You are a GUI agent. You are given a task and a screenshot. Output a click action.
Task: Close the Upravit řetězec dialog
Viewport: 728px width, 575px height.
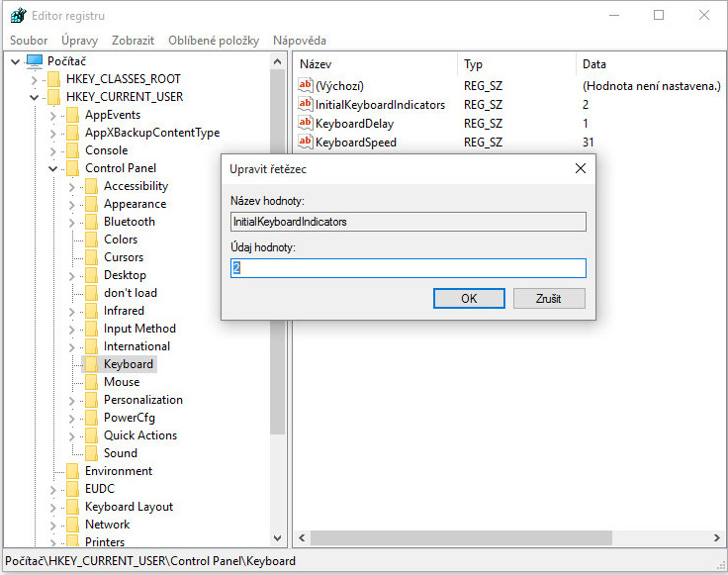(x=581, y=168)
